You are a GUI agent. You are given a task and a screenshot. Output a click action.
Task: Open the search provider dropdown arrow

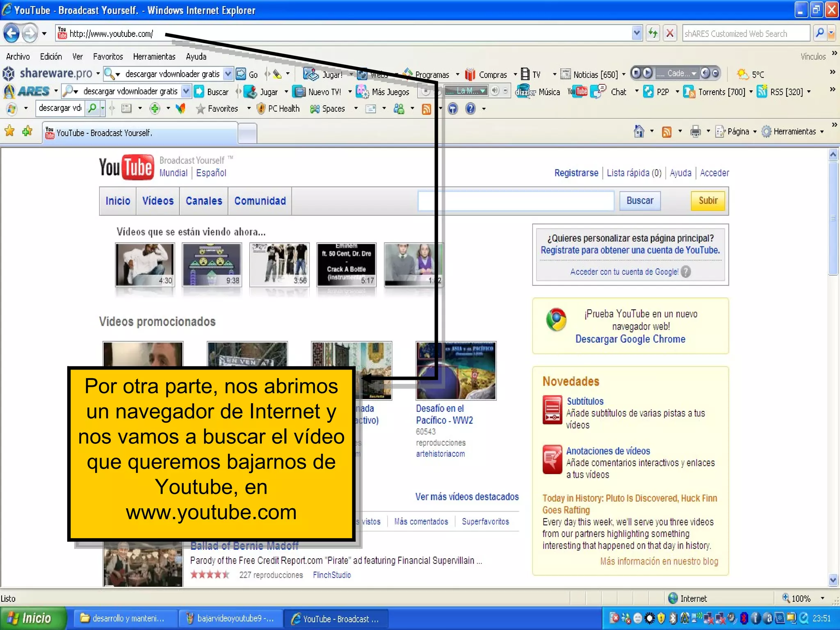(831, 33)
